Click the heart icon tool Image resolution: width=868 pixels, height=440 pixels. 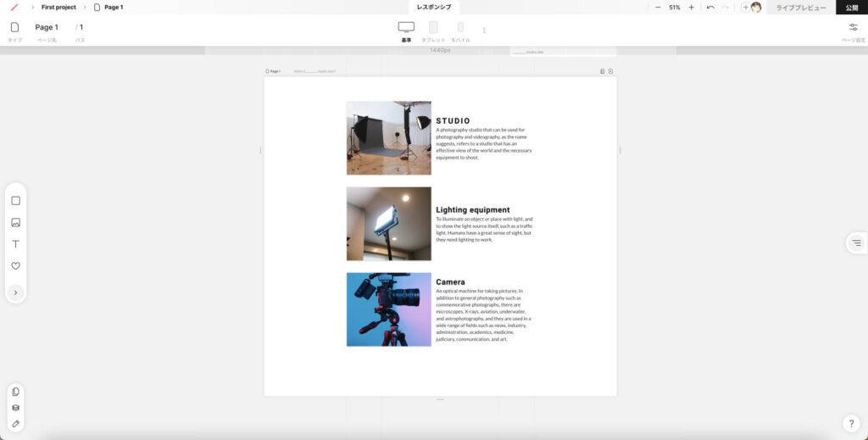click(x=15, y=266)
